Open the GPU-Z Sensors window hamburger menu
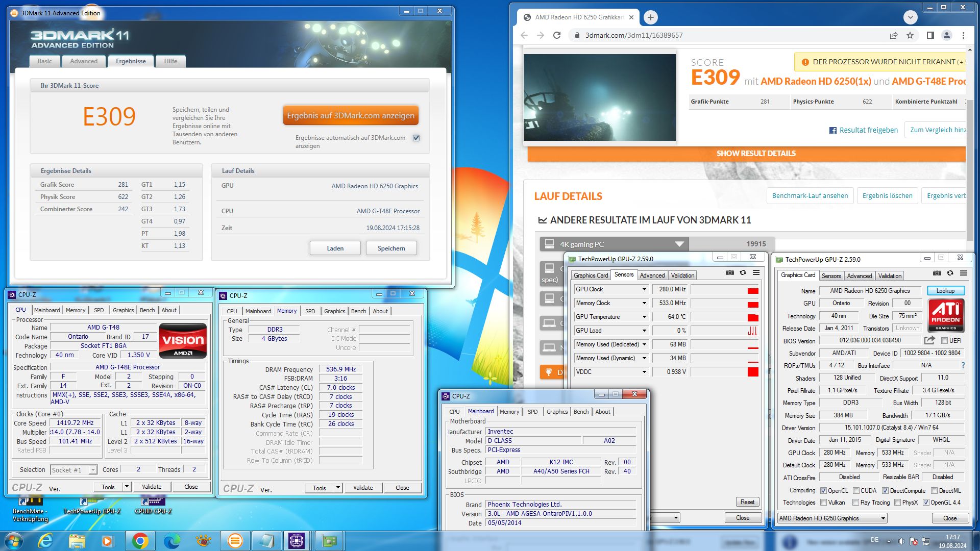The height and width of the screenshot is (551, 980). click(x=756, y=273)
